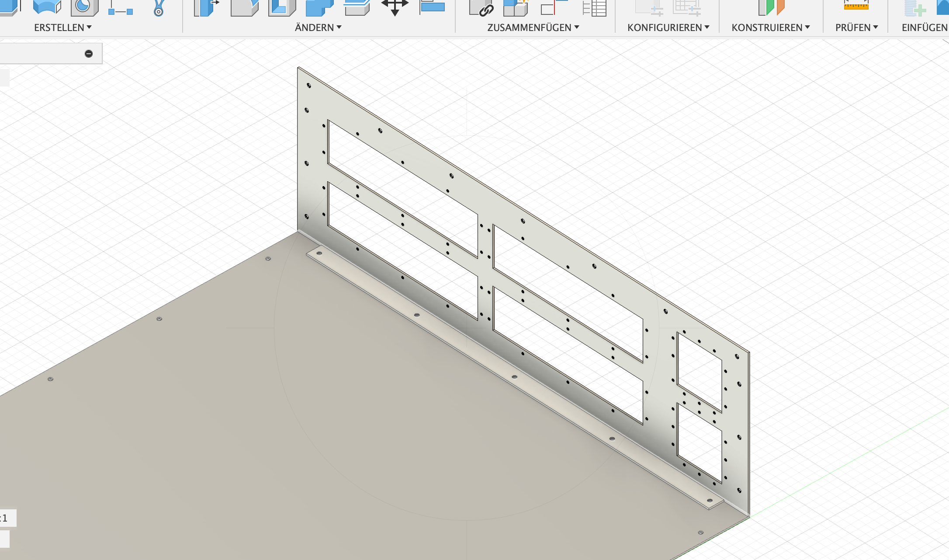949x560 pixels.
Task: Open the KONFIGURIEREN menu
Action: (668, 28)
